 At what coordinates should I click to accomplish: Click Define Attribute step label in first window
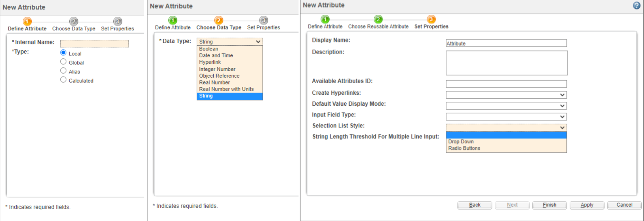click(x=27, y=29)
